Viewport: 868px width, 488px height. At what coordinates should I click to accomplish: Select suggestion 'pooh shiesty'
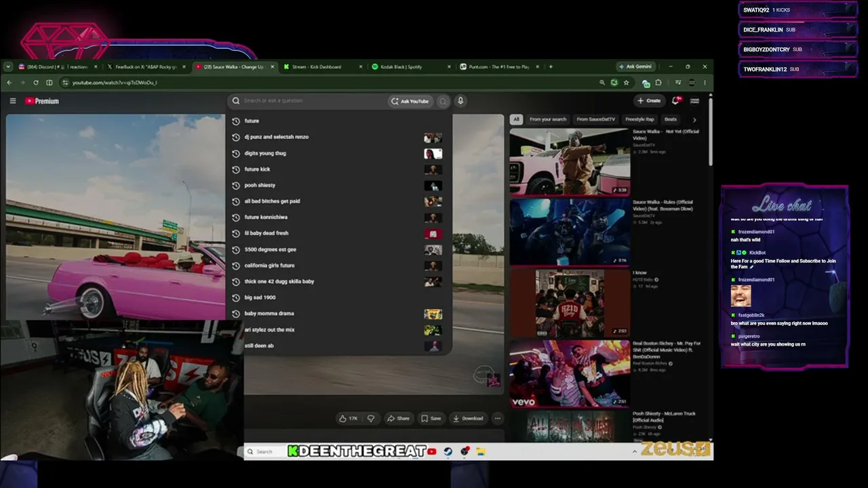[339, 185]
